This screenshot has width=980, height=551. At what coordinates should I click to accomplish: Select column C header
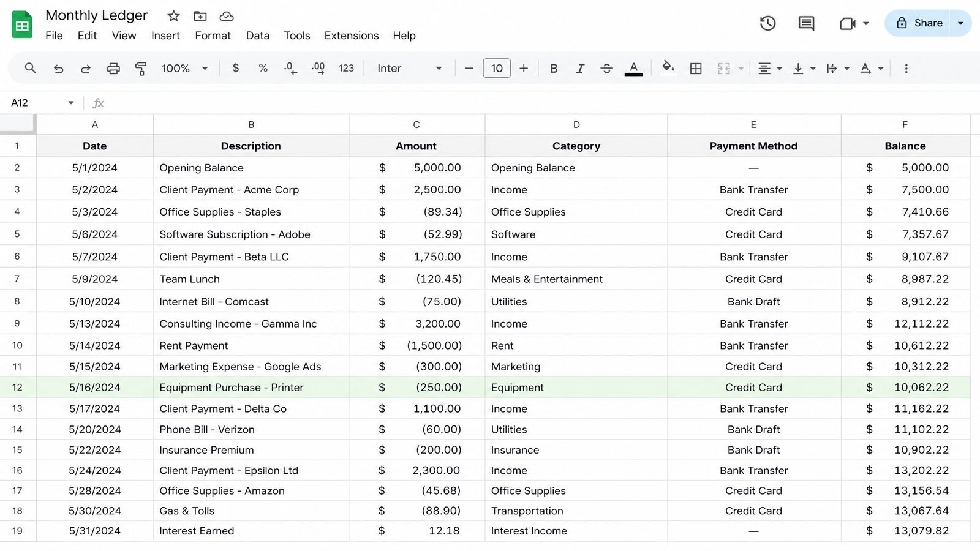(x=417, y=124)
